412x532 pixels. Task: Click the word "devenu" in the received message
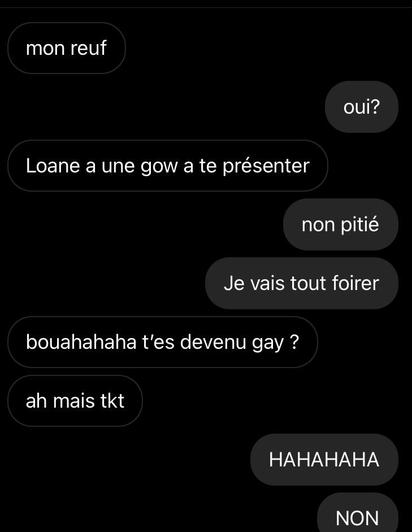click(213, 341)
